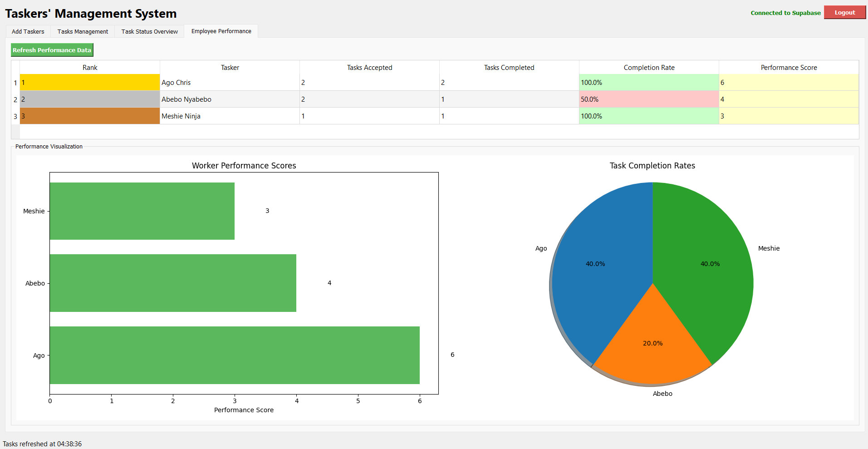Click the performance score 6 cell

[789, 83]
